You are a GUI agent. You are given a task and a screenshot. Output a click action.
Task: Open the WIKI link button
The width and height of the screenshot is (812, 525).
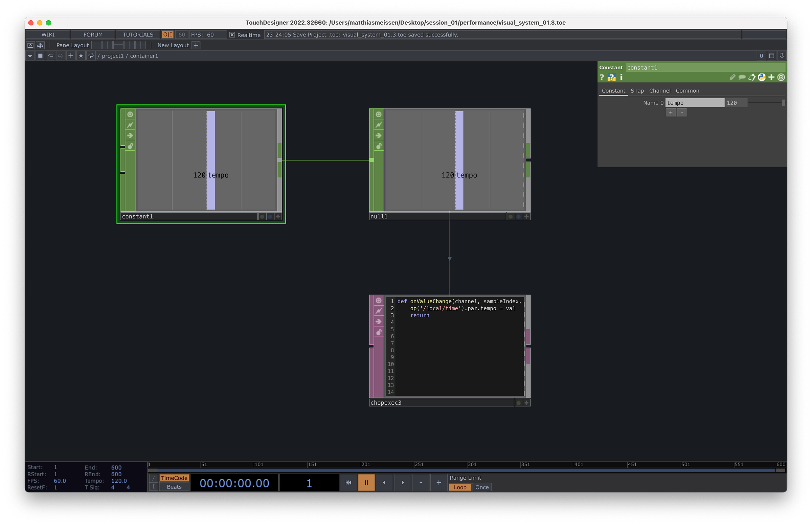(48, 35)
